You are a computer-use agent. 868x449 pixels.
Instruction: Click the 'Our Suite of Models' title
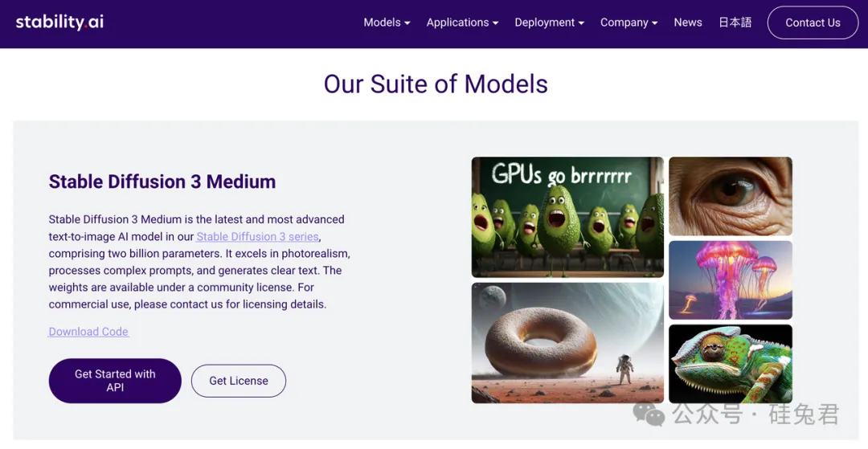tap(436, 84)
